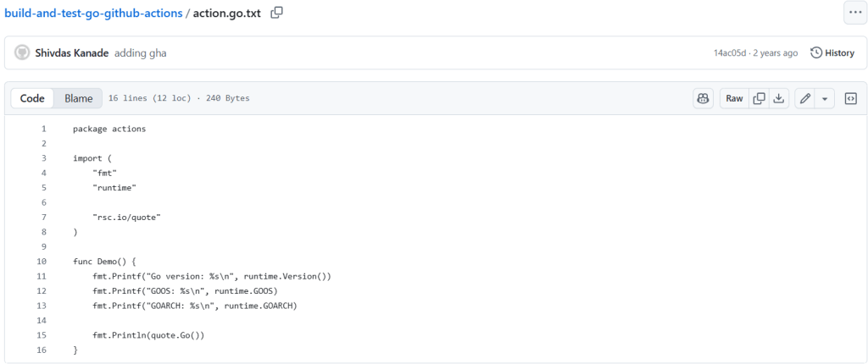Select line number 15 in gutter
Image resolution: width=868 pixels, height=364 pixels.
pos(42,335)
